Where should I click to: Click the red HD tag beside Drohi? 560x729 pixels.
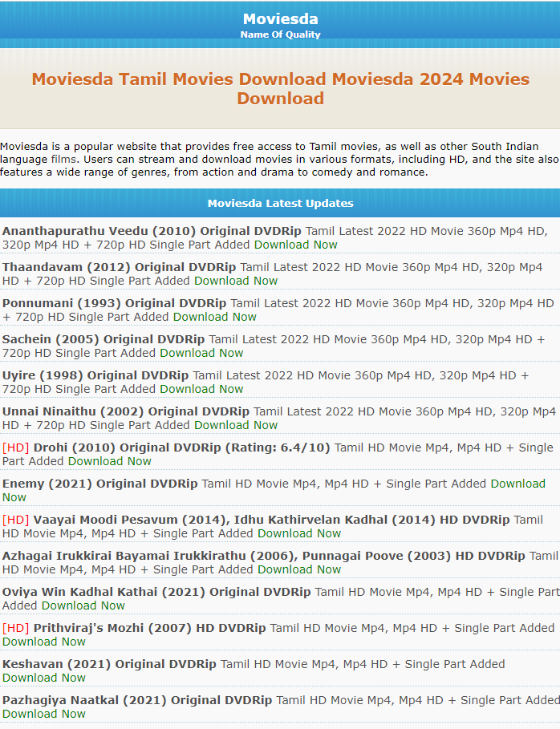click(x=15, y=448)
